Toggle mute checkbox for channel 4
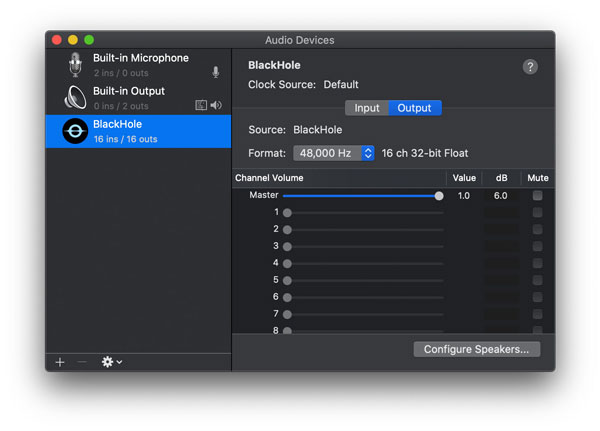Image resolution: width=600 pixels, height=431 pixels. tap(537, 263)
